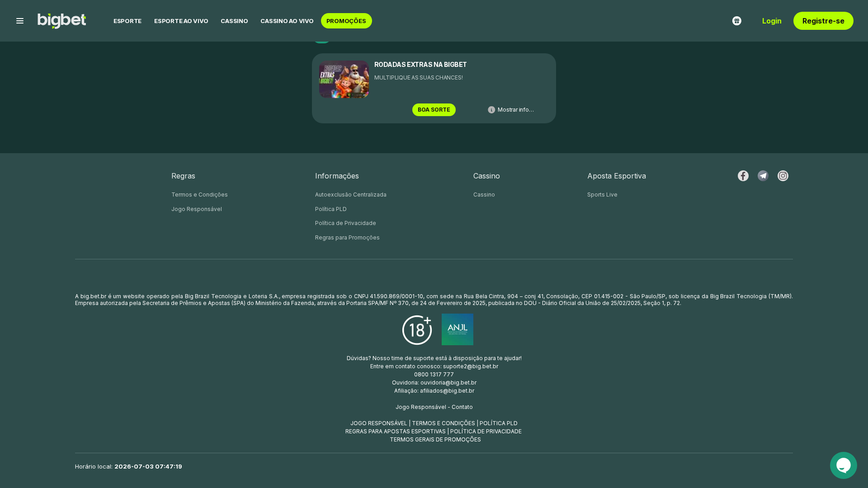Open the bigbet Telegram channel
Image resolution: width=868 pixels, height=488 pixels.
pos(763,176)
